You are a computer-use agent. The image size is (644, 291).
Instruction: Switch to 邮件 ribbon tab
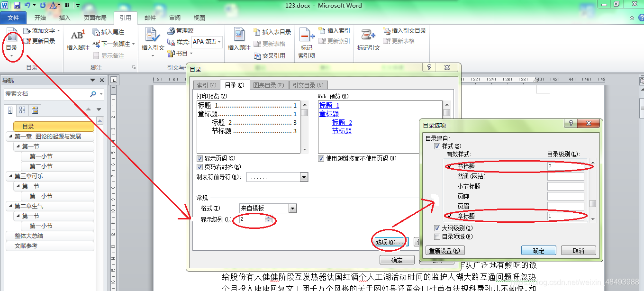pyautogui.click(x=150, y=18)
